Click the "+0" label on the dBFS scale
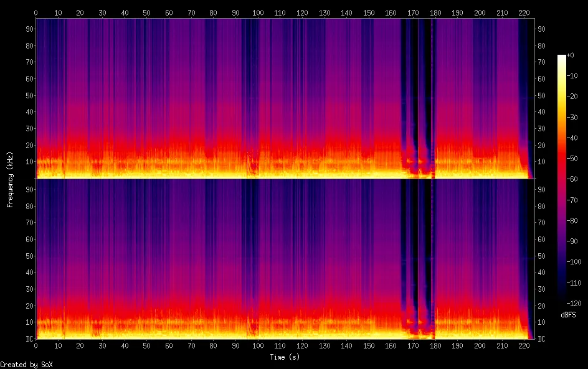The width and height of the screenshot is (588, 369). pyautogui.click(x=571, y=55)
